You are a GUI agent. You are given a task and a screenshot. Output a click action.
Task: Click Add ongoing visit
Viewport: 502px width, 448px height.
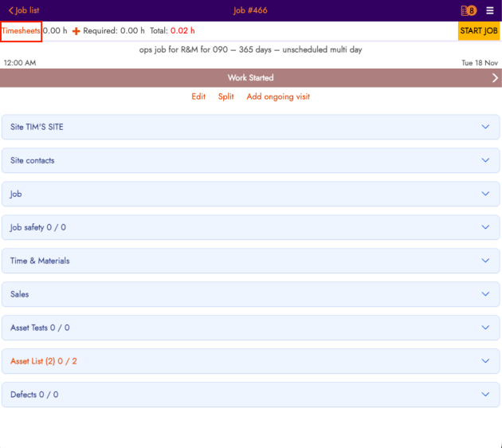(278, 96)
